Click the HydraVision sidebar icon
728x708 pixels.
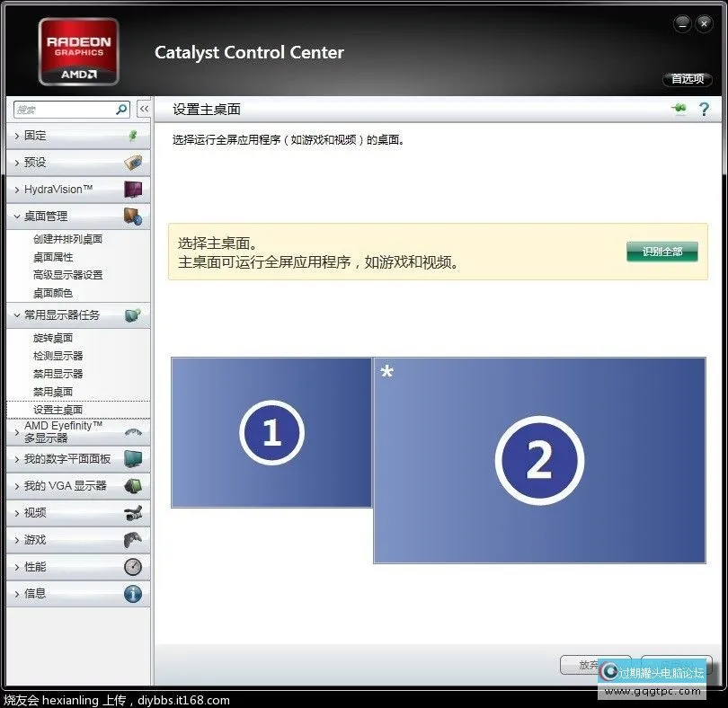[132, 189]
